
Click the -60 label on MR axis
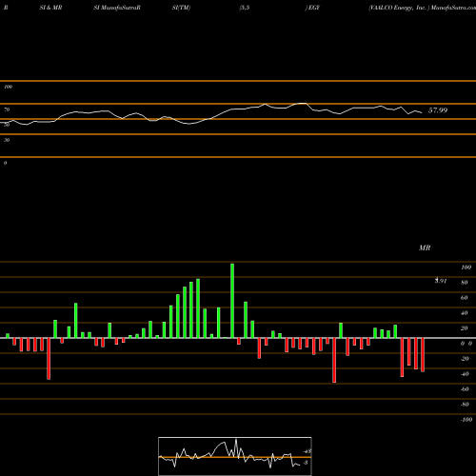pyautogui.click(x=465, y=389)
